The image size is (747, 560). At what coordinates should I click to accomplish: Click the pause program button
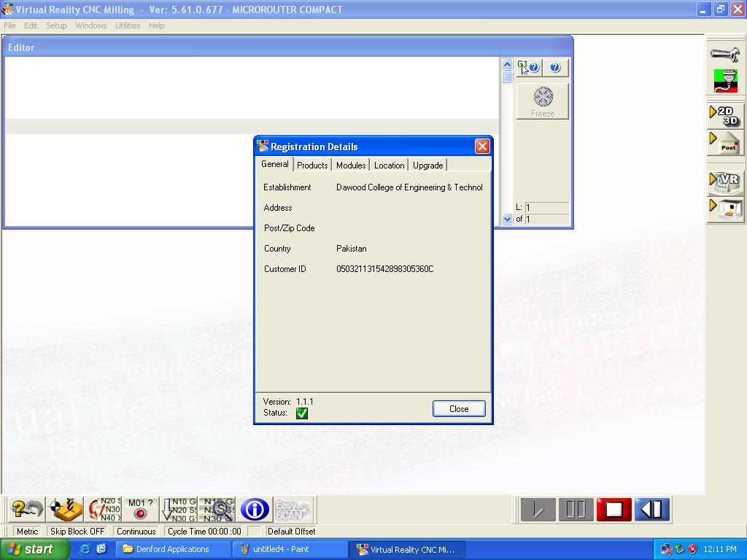point(576,510)
